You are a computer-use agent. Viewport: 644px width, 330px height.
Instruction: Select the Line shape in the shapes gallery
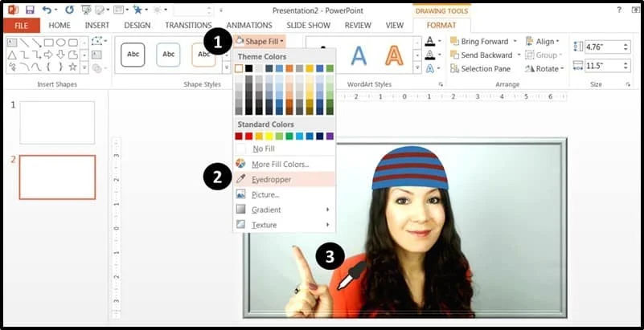tap(25, 43)
